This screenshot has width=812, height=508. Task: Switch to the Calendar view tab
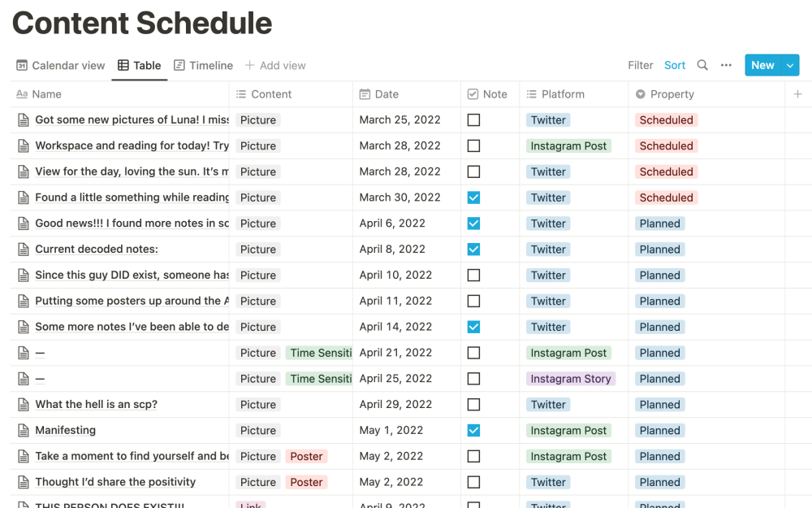61,65
